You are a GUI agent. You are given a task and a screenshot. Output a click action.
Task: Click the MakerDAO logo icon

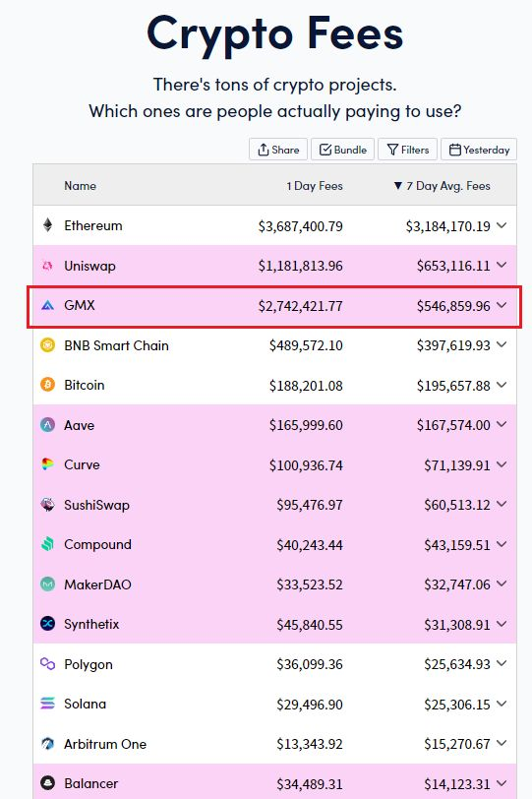[47, 584]
